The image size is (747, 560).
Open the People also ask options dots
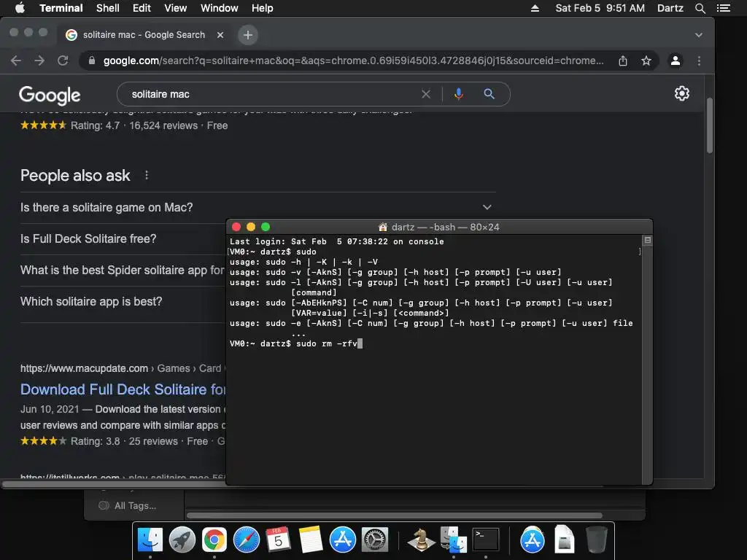coord(146,175)
